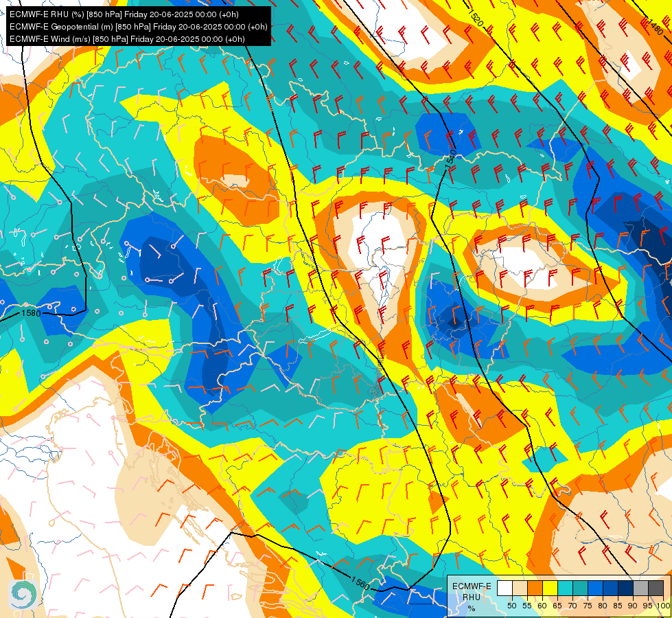Pick the teal 70-75% legend swatch
Screen dimensions: 672x618
(x=580, y=588)
